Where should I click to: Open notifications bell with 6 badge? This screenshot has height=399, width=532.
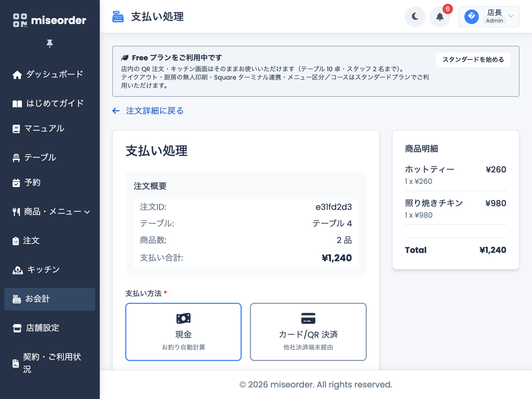440,16
